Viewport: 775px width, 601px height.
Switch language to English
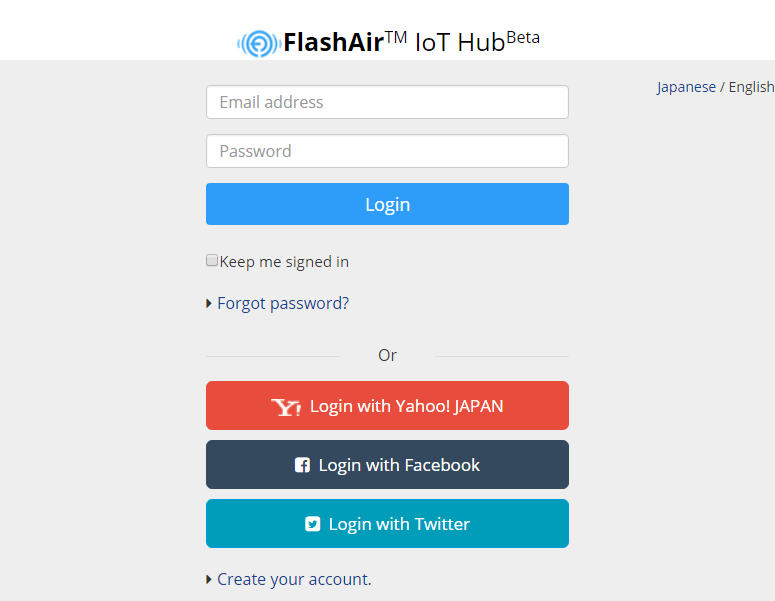click(751, 87)
